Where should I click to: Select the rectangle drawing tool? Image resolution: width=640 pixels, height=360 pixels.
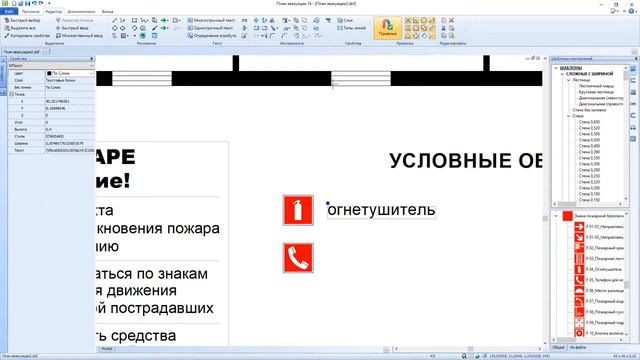[134, 20]
